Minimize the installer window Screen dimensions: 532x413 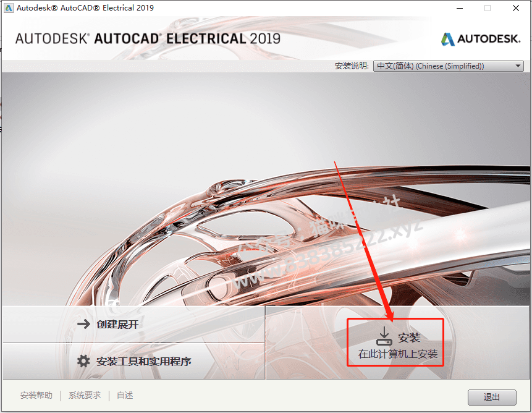click(x=460, y=8)
